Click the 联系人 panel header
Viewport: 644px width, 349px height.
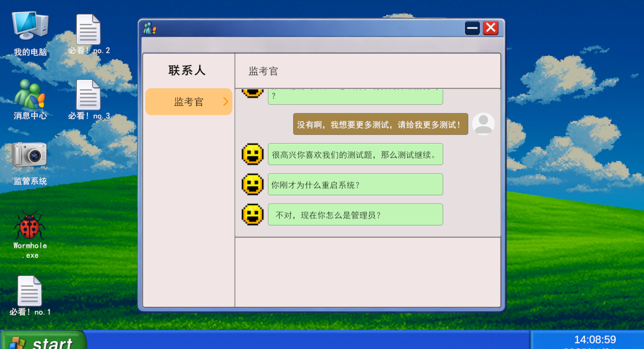coord(187,70)
